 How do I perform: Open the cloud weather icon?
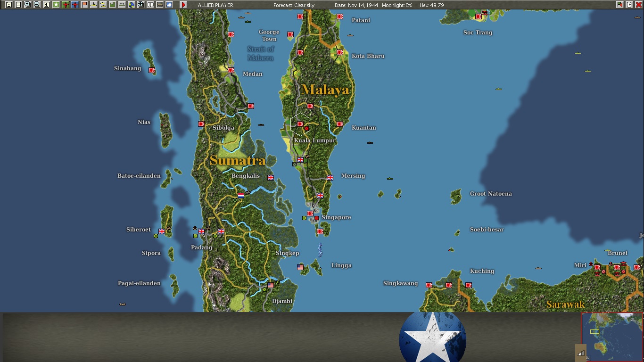tap(169, 5)
